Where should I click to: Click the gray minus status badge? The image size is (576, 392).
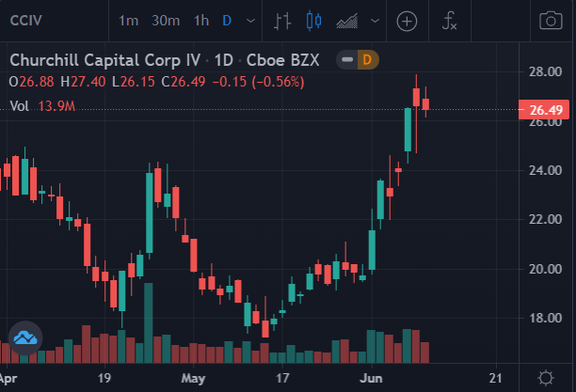tap(347, 60)
